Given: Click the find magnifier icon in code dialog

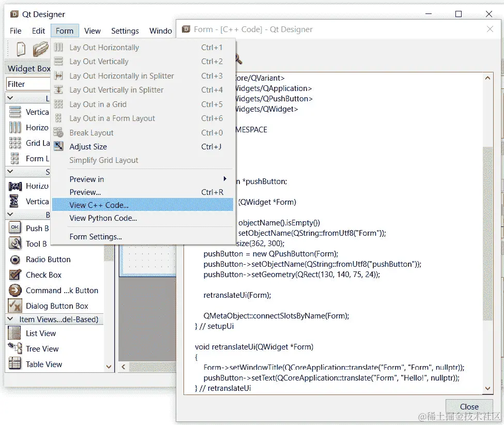Looking at the screenshot, I should pyautogui.click(x=238, y=59).
